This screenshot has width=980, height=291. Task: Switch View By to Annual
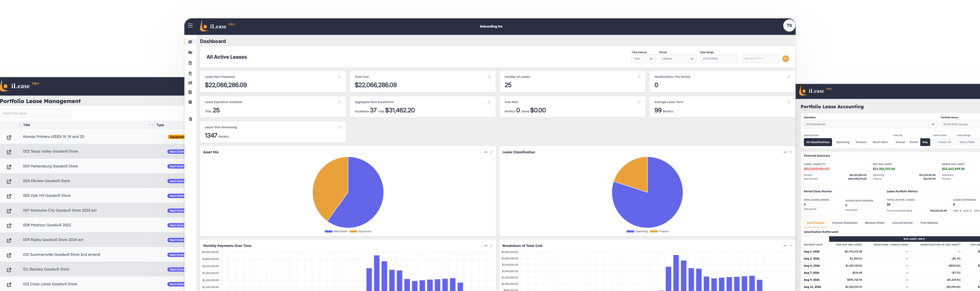click(x=900, y=142)
